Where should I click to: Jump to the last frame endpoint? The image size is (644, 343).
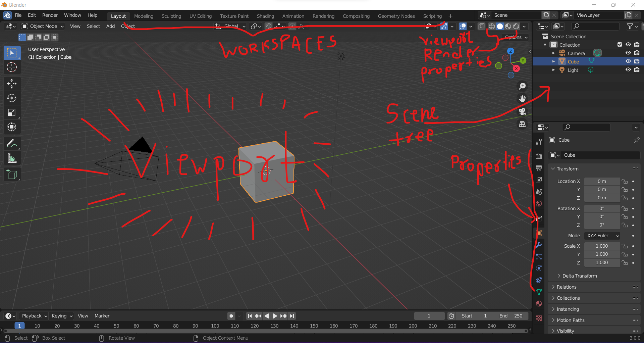(x=292, y=316)
